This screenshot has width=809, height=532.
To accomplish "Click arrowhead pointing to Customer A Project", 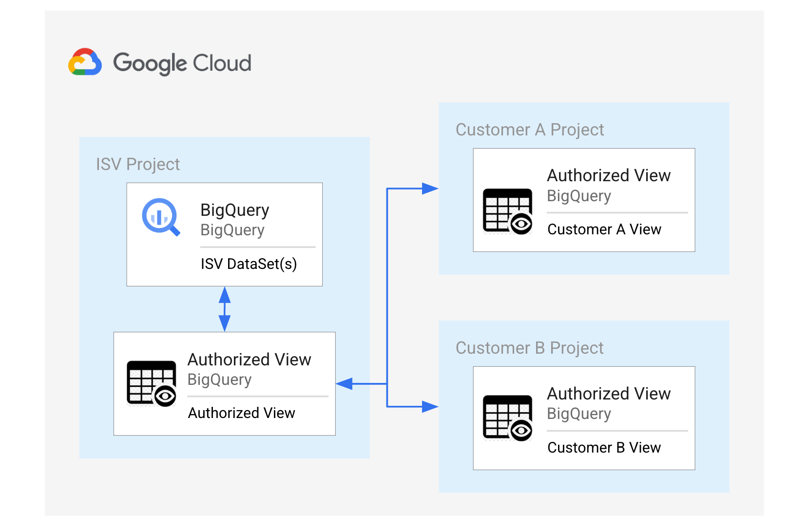I will tap(430, 189).
